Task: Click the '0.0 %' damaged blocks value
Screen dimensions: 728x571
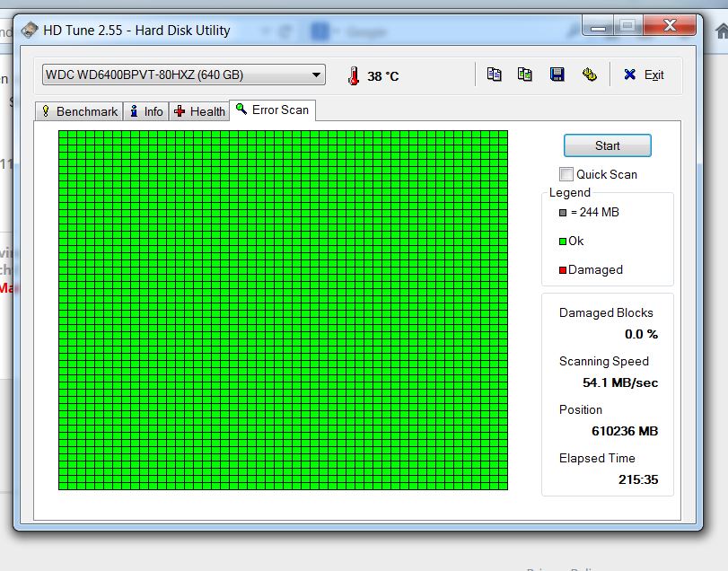Action: click(641, 334)
